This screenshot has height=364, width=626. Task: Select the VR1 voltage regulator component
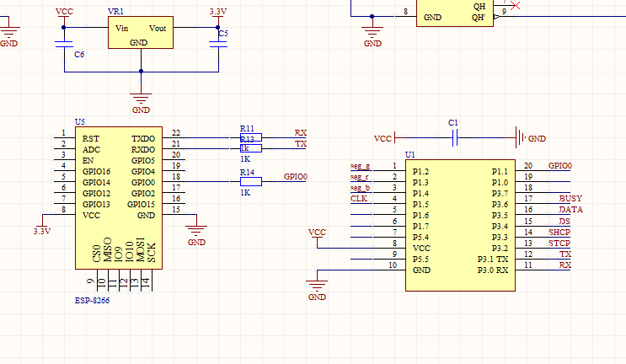click(142, 34)
